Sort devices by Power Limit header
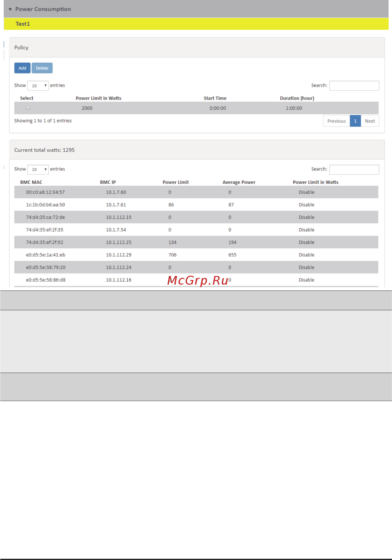The height and width of the screenshot is (560, 392). pyautogui.click(x=175, y=182)
